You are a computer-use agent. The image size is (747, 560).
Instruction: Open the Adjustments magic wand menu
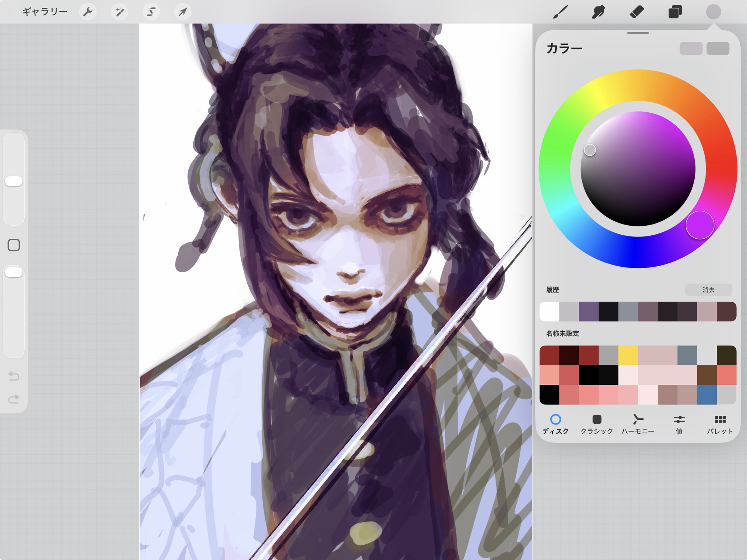pyautogui.click(x=120, y=12)
